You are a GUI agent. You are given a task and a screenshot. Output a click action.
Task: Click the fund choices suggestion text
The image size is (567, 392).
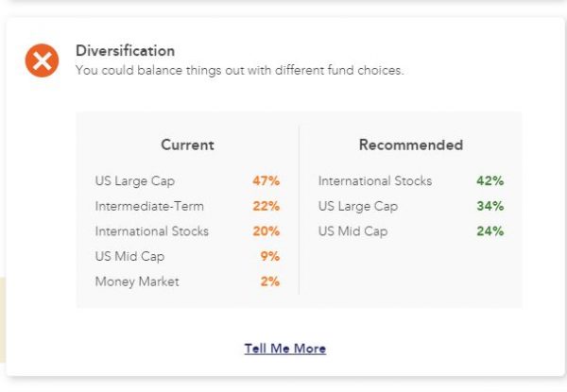click(239, 71)
